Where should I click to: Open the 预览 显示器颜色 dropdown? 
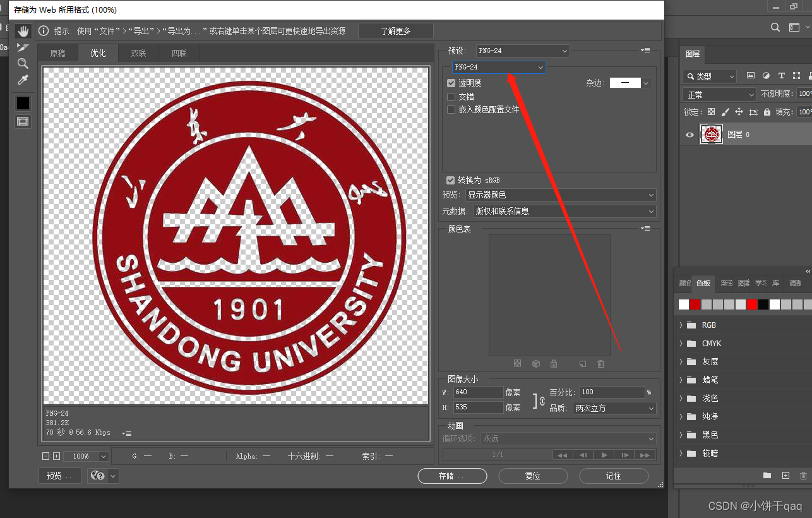point(561,195)
